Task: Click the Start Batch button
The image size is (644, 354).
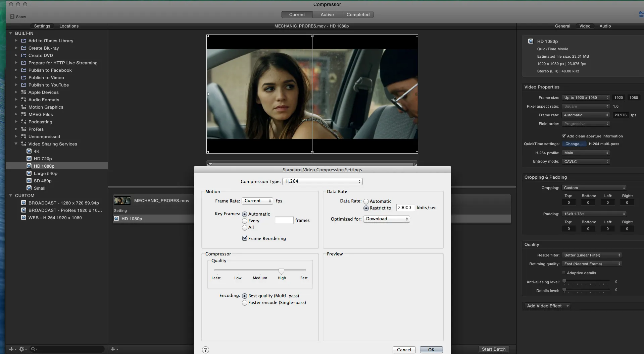Action: coord(493,349)
